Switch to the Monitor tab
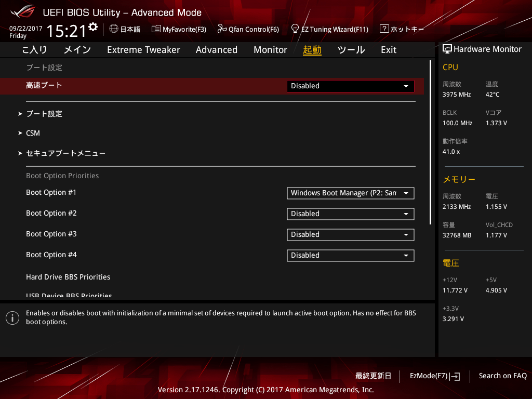 [x=270, y=50]
